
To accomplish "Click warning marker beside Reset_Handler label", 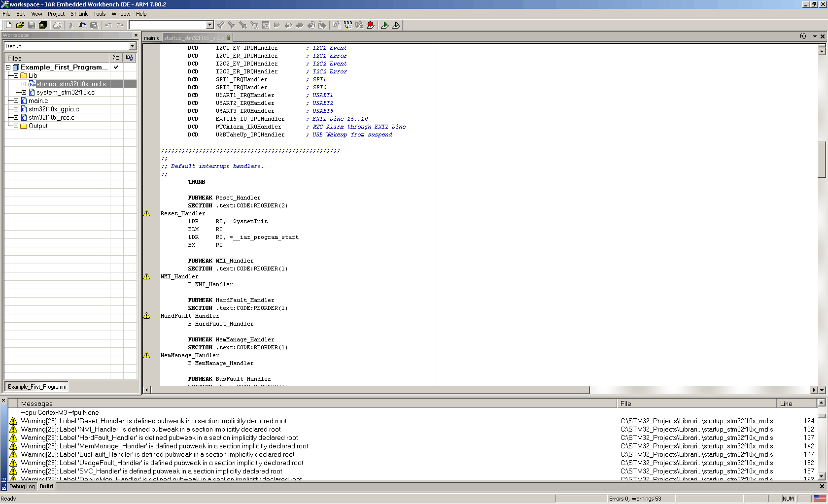I will (147, 213).
